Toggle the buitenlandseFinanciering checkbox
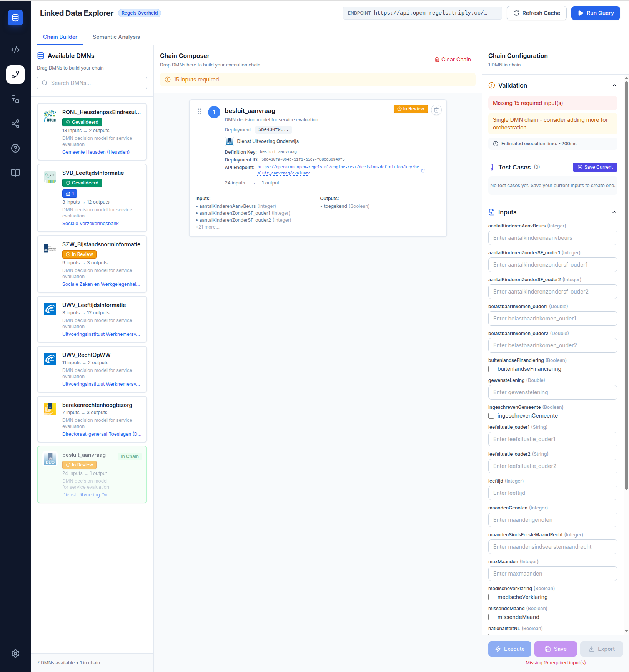The height and width of the screenshot is (672, 629). click(x=491, y=369)
